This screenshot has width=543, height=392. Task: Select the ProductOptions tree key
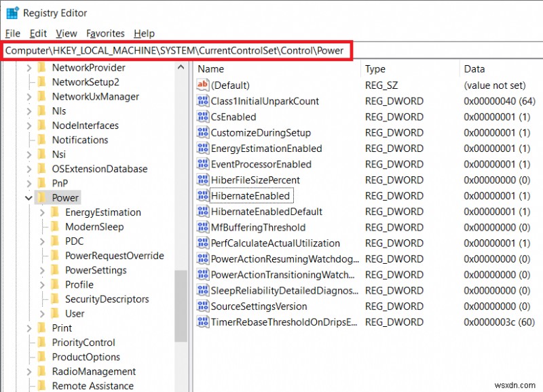[86, 357]
